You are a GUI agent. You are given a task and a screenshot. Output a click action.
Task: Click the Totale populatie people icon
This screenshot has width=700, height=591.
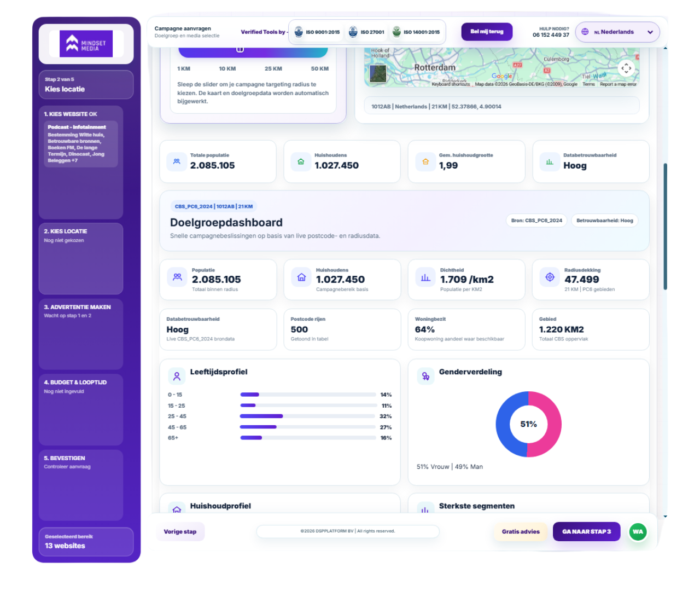coord(177,161)
